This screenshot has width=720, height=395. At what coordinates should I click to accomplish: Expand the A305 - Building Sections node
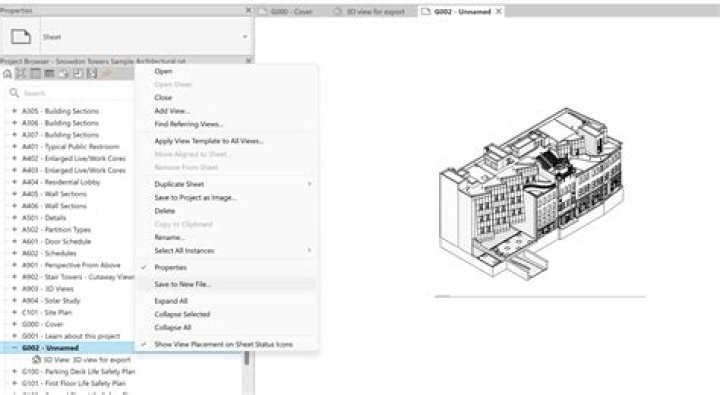click(x=14, y=111)
